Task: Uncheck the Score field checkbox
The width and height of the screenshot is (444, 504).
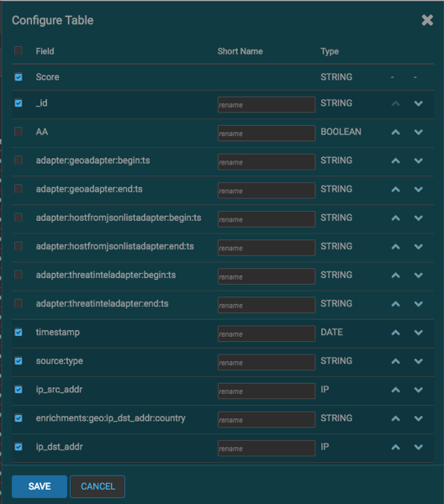Action: click(18, 77)
